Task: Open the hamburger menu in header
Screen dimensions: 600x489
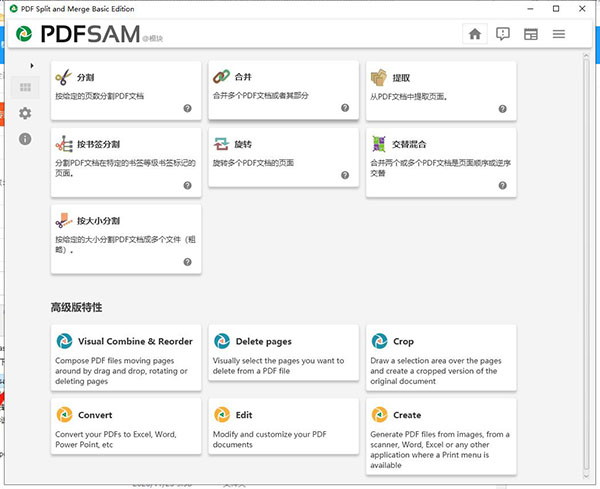Action: click(559, 34)
